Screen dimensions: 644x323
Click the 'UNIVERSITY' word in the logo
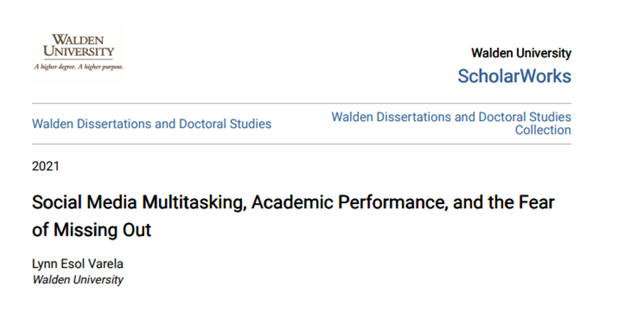(79, 52)
